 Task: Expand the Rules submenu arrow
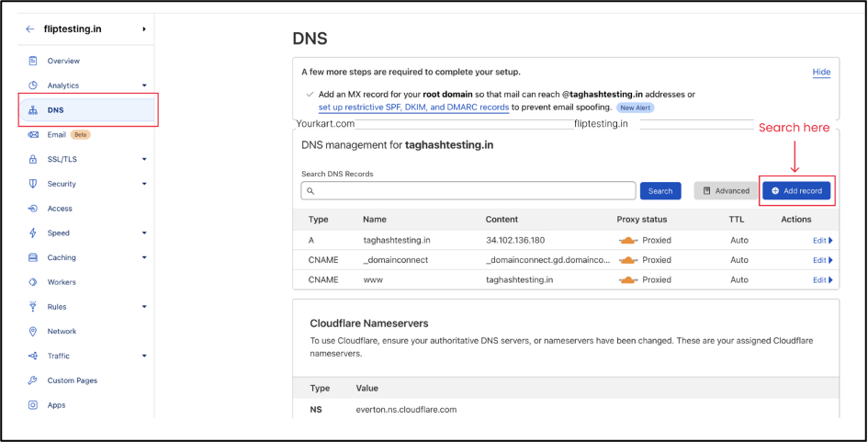click(144, 306)
